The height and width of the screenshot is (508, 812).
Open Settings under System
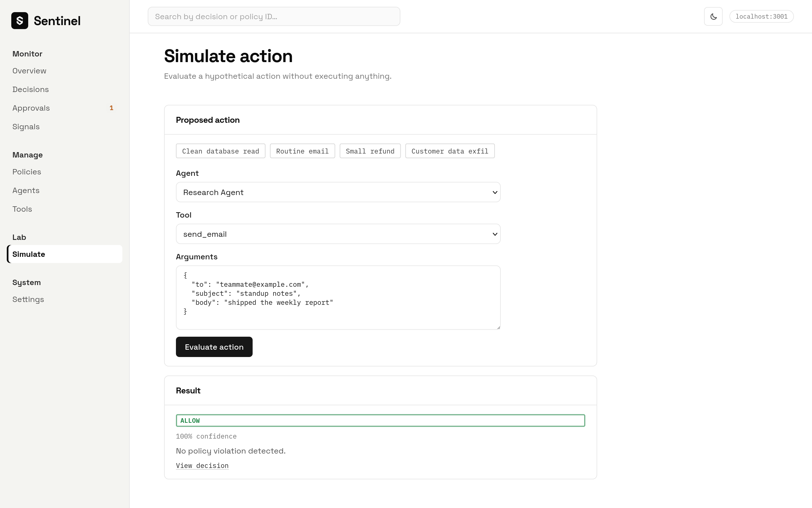(28, 299)
